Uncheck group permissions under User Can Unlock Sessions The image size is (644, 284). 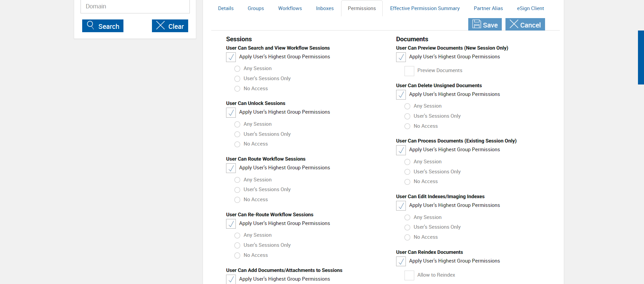pyautogui.click(x=231, y=113)
